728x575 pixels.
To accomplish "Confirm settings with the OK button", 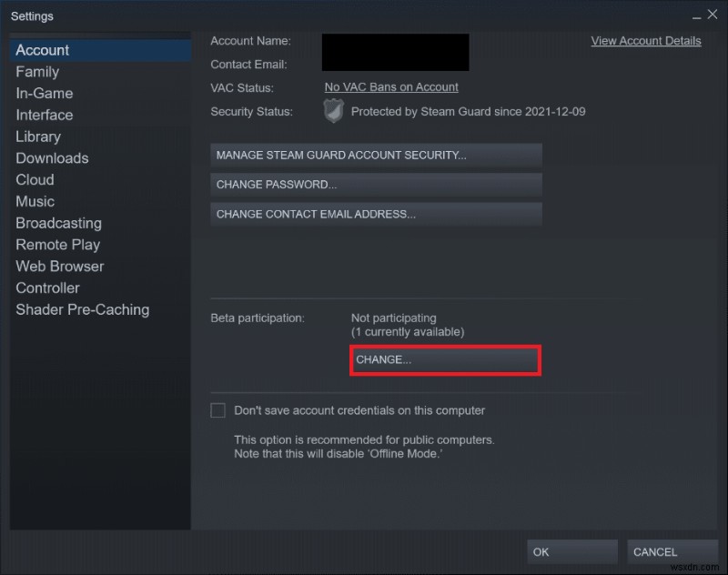I will click(x=571, y=551).
